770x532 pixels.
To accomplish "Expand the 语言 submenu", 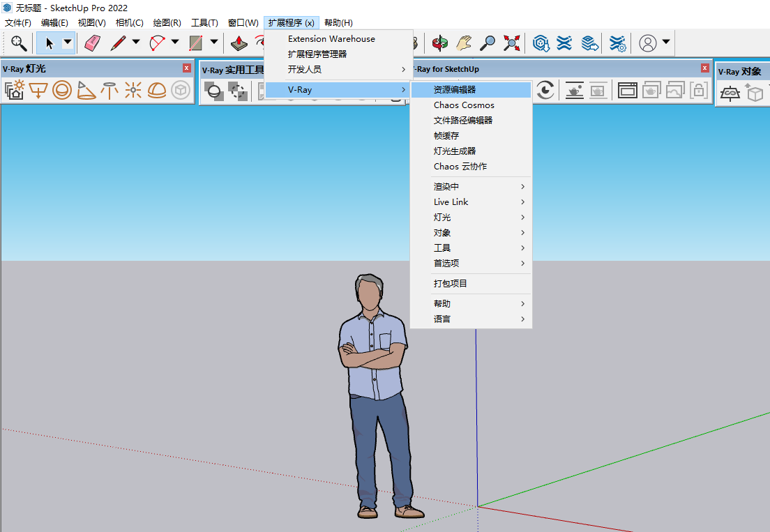I will coord(471,319).
